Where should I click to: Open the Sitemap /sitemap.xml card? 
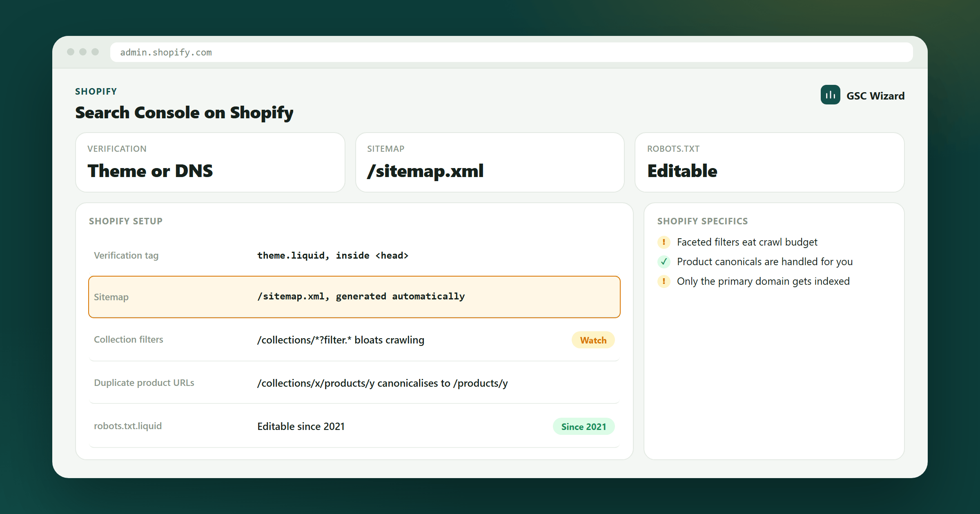point(490,162)
